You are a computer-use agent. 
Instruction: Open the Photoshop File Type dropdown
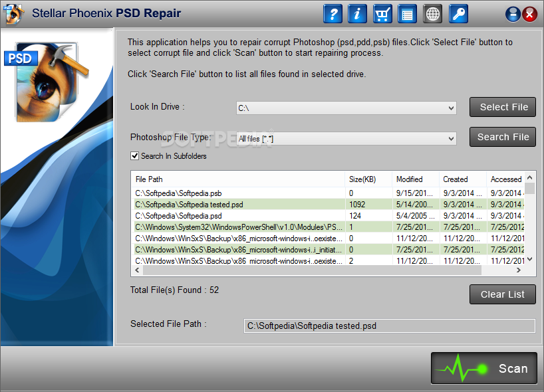(346, 139)
